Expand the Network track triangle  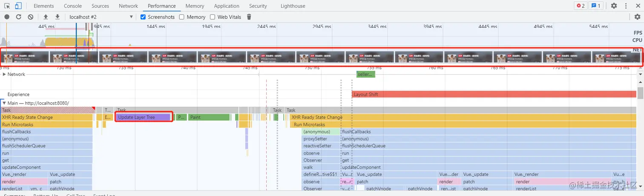4,74
